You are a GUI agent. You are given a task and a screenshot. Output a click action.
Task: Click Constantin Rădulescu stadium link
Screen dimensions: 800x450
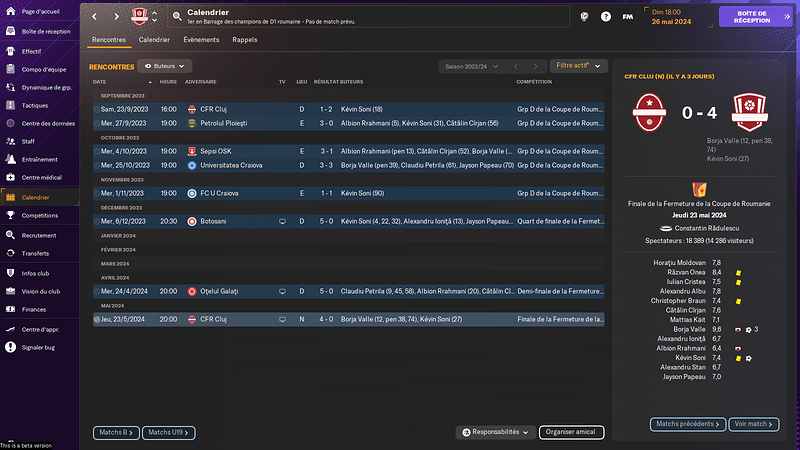point(706,229)
